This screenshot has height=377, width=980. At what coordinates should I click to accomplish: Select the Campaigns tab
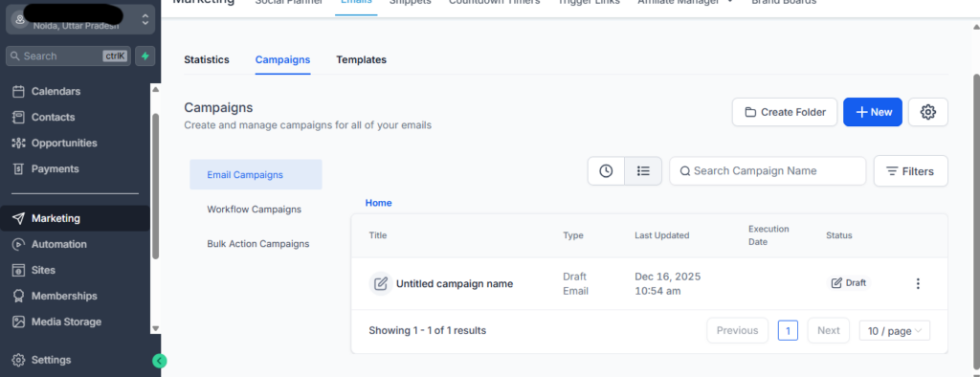click(282, 60)
